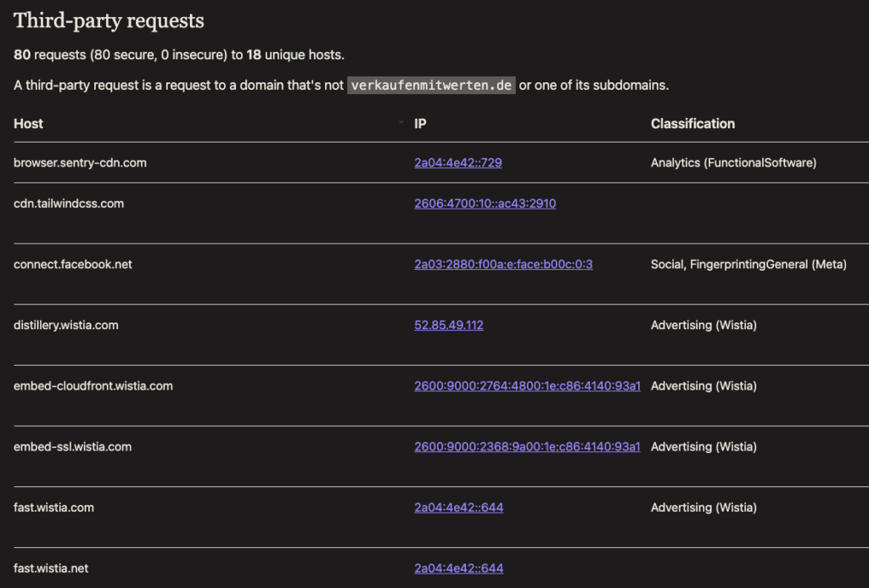The height and width of the screenshot is (588, 869).
Task: Select host browser.sentry-cdn.com
Action: point(80,163)
